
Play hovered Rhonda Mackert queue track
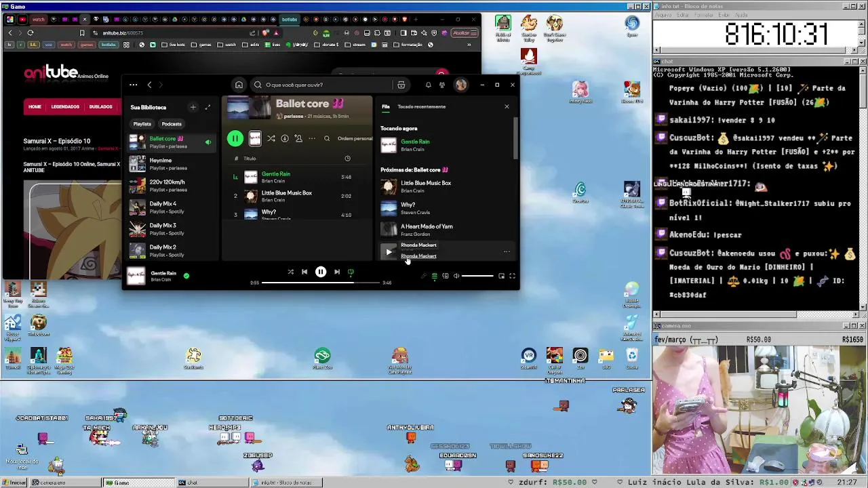pyautogui.click(x=389, y=251)
